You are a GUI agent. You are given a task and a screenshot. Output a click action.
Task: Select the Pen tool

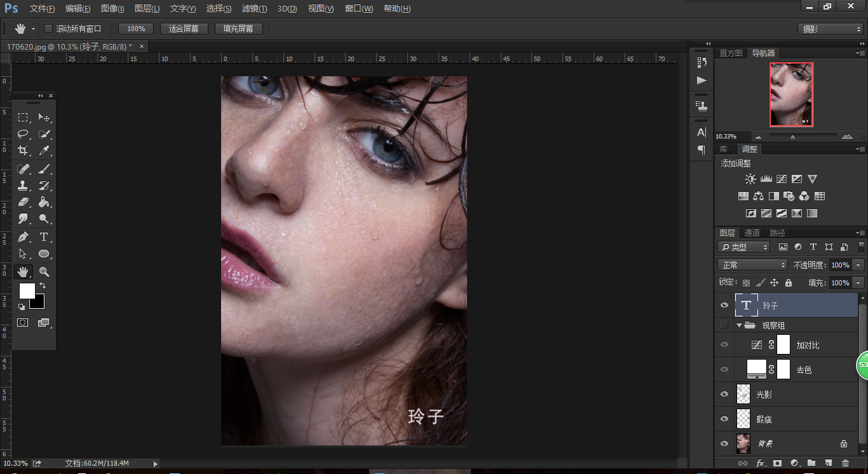23,237
